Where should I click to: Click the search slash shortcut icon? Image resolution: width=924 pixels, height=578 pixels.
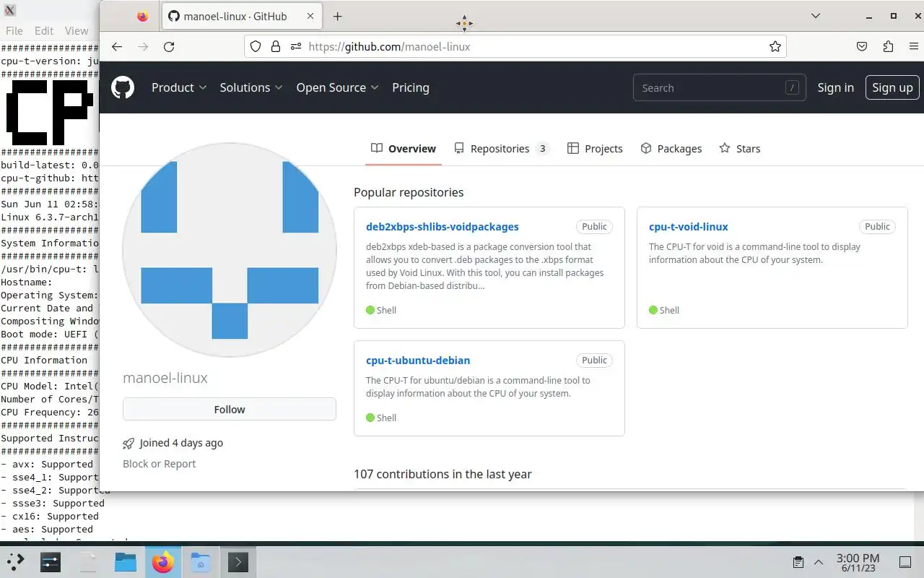(x=792, y=87)
